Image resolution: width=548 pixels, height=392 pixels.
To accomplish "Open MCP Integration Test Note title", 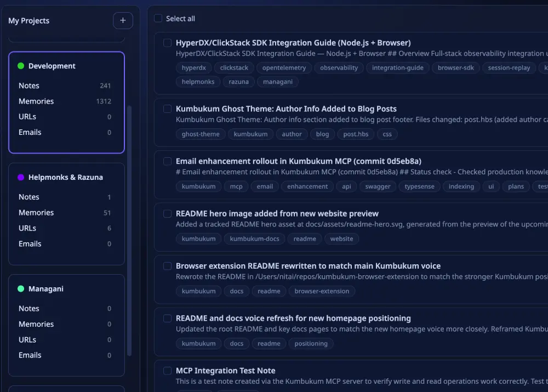I will tap(225, 371).
